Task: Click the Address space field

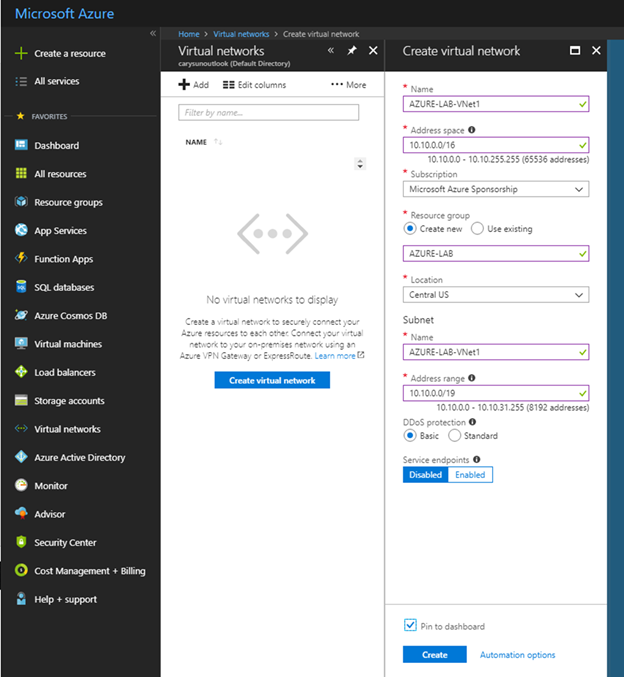Action: (496, 145)
